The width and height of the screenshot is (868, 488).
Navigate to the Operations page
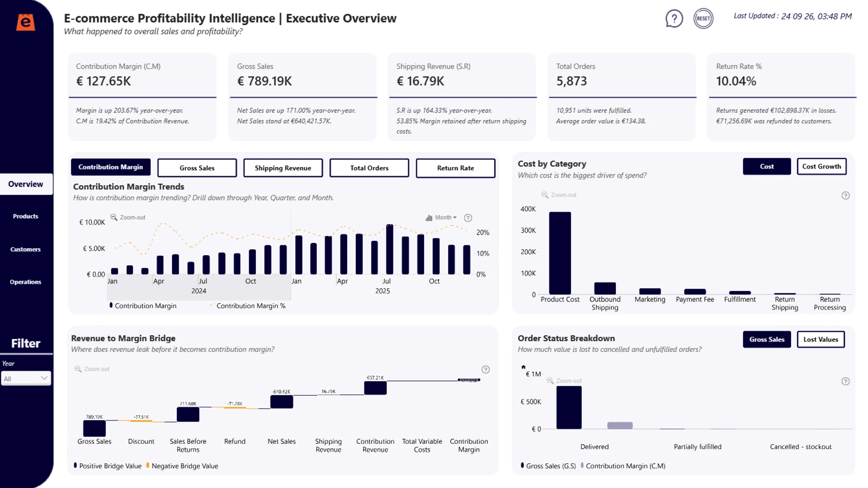point(26,282)
